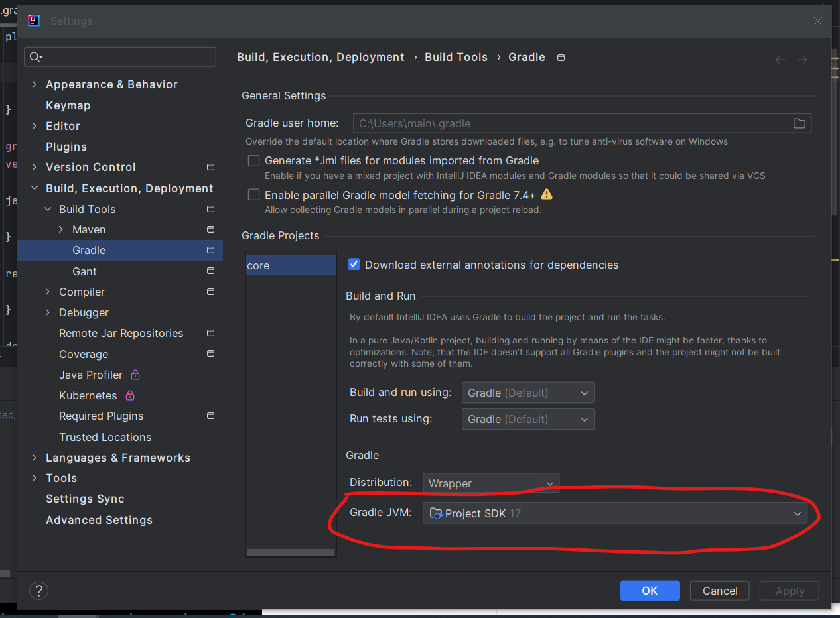This screenshot has height=618, width=840.
Task: Uncheck Download external annotations for dependencies
Action: click(354, 264)
